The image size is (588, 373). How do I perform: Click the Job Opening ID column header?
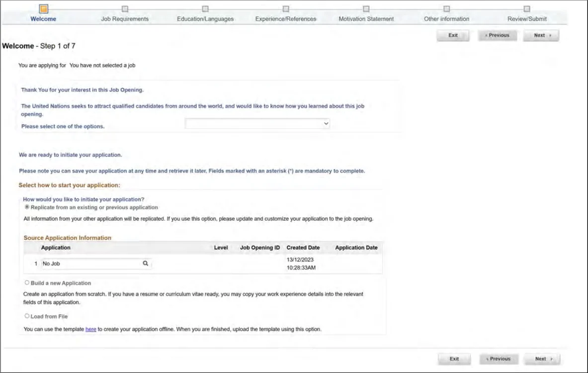click(260, 248)
